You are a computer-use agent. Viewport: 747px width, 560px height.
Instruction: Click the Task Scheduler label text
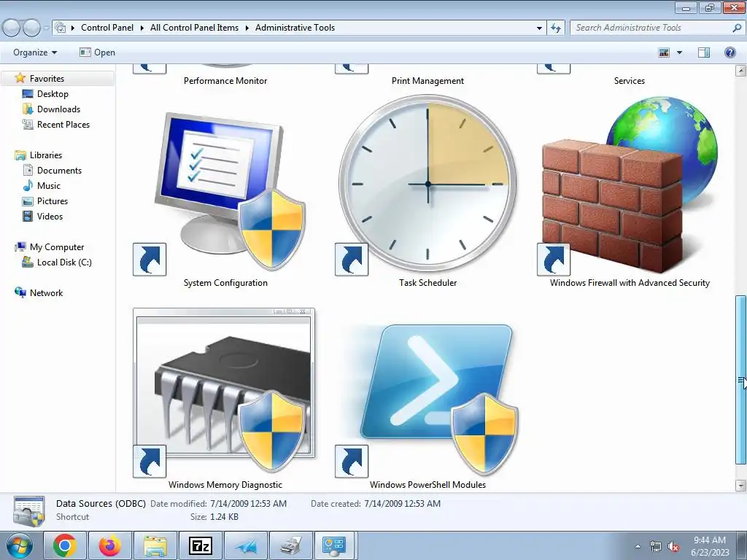pos(427,283)
